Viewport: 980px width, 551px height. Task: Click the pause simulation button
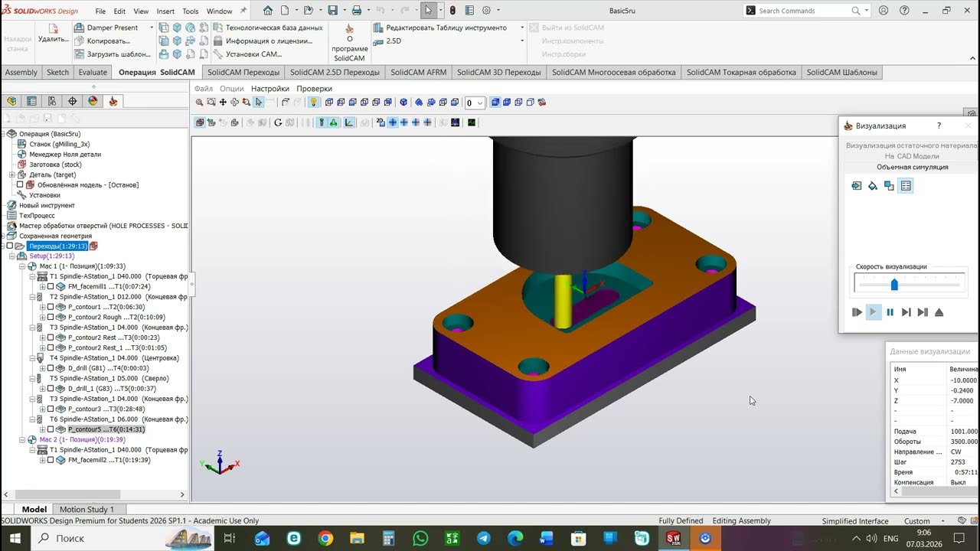(890, 312)
